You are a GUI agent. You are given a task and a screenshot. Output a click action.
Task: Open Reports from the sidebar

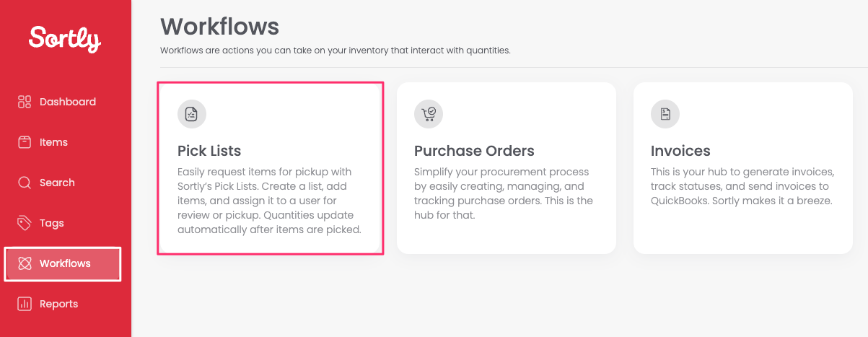tap(58, 304)
